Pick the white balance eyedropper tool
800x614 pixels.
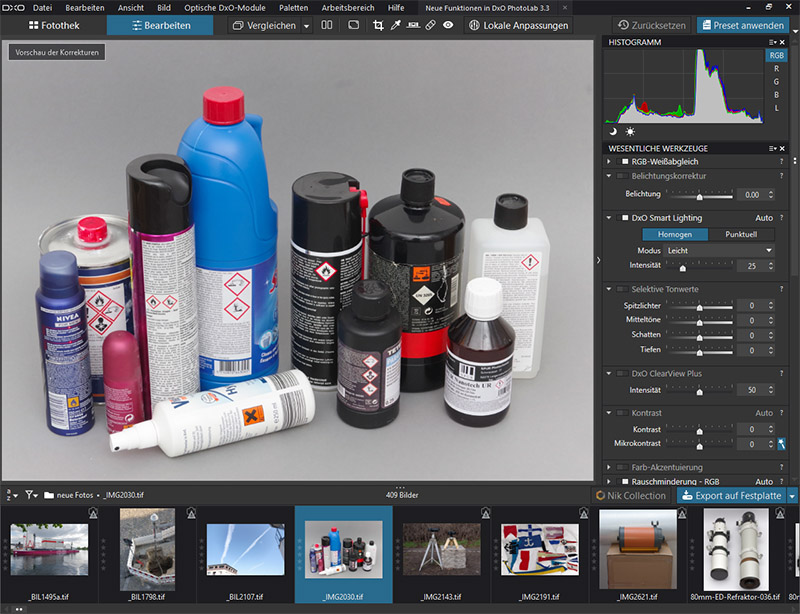395,25
